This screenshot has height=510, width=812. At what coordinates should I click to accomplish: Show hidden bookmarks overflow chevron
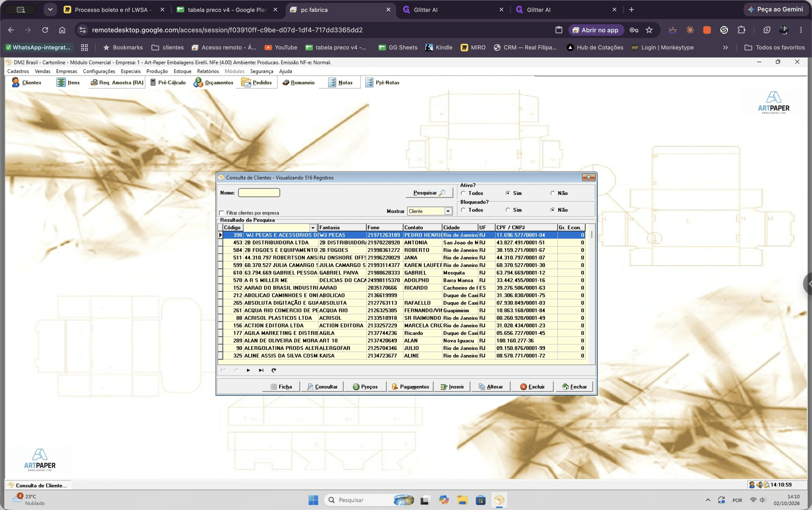pyautogui.click(x=725, y=48)
